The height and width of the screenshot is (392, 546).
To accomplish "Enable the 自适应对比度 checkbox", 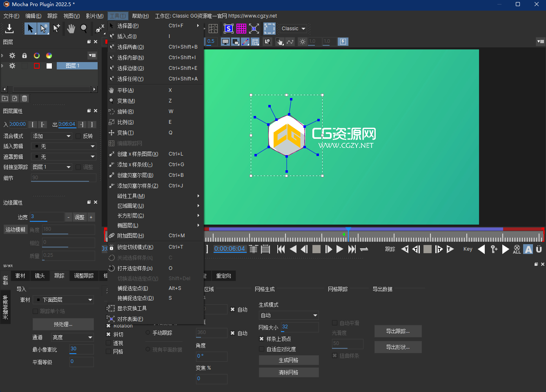I will [262, 349].
